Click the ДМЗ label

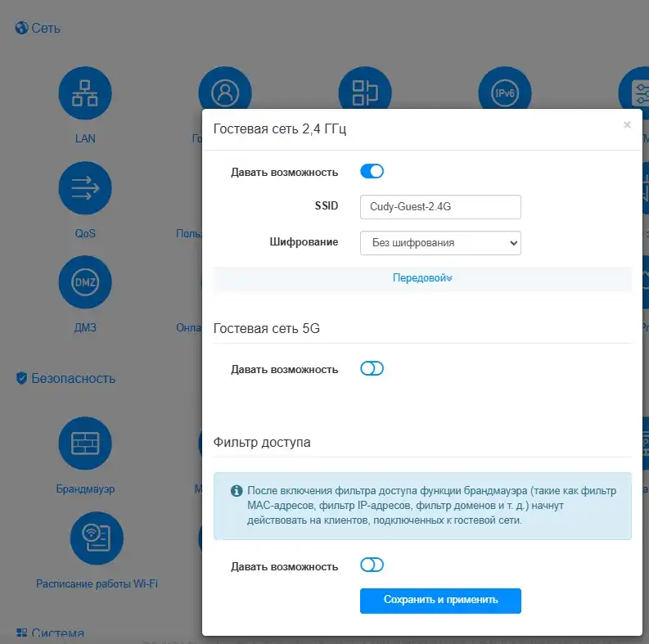click(x=85, y=328)
